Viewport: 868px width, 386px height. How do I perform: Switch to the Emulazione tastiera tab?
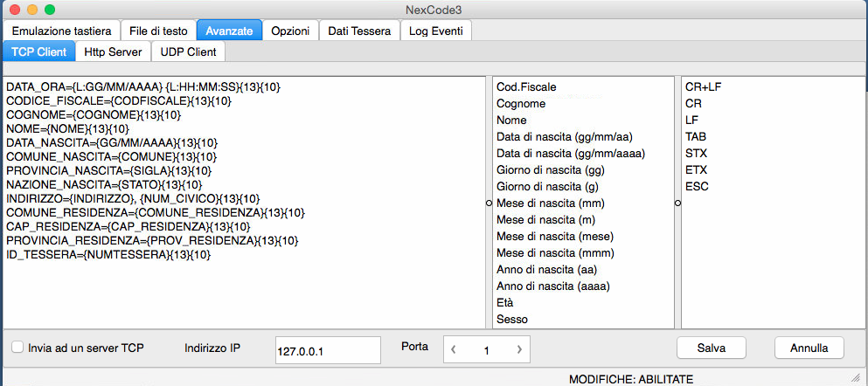coord(61,31)
